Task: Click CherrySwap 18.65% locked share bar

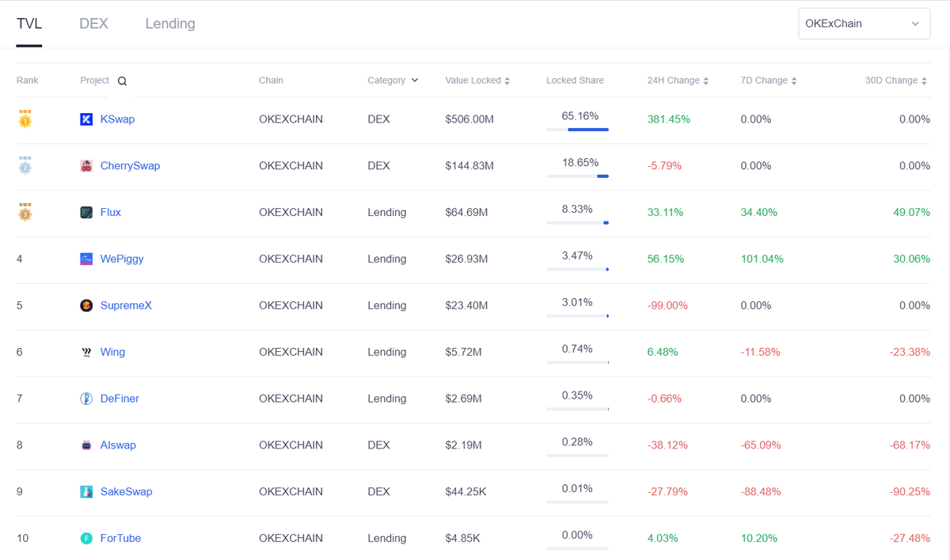Action: pyautogui.click(x=577, y=176)
